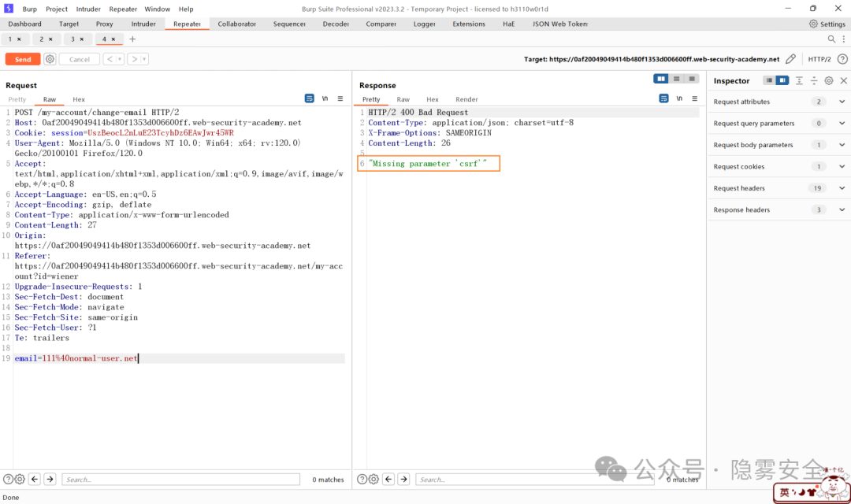
Task: Send the request
Action: pyautogui.click(x=23, y=59)
